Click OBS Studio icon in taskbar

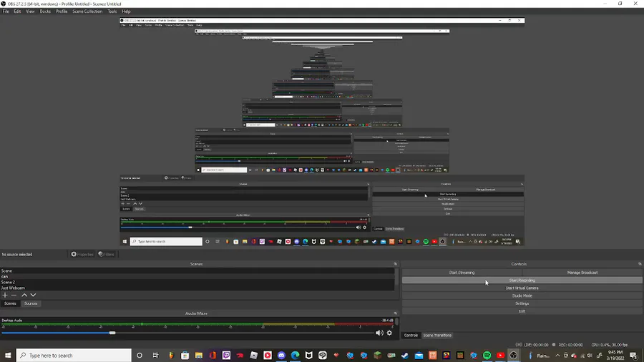point(513,356)
